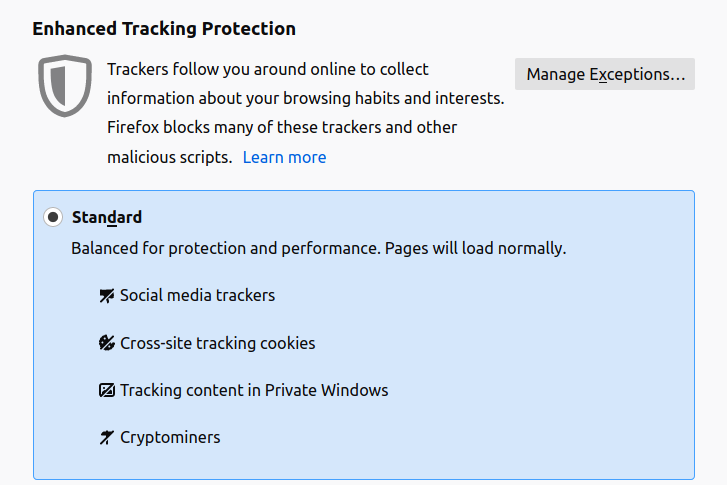
Task: Click the Cryptominers icon
Action: tap(107, 437)
